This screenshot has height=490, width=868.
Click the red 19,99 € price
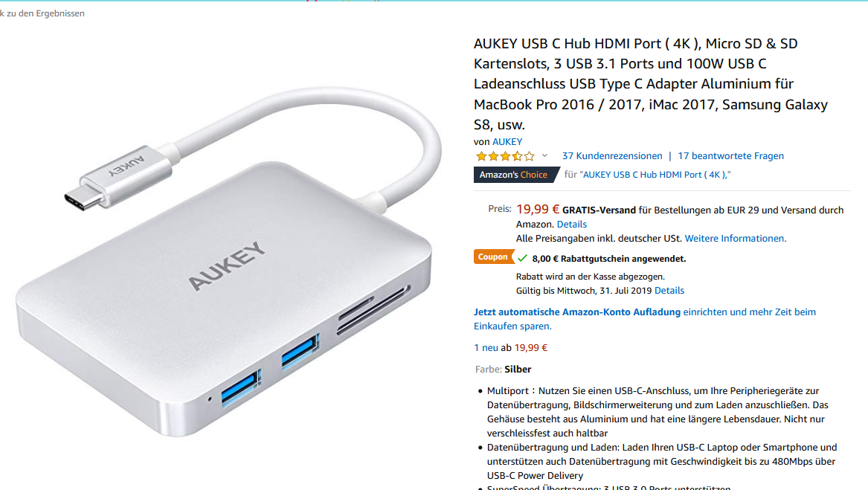pyautogui.click(x=537, y=209)
